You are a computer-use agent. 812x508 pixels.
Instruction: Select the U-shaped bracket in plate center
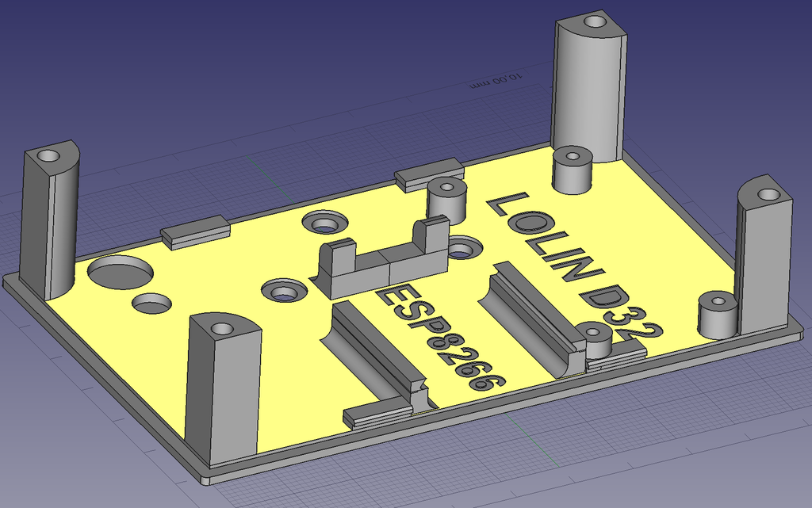pos(381,257)
